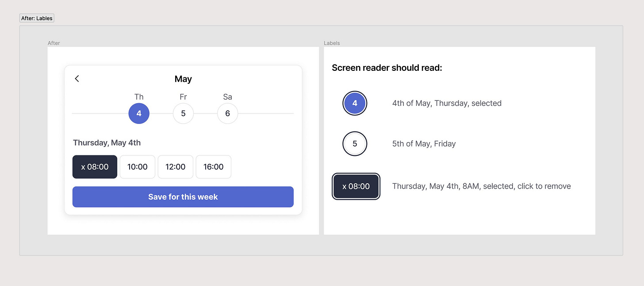Screen dimensions: 644x286
Task: Collapse the calendar with the left arrow
Action: pyautogui.click(x=77, y=78)
